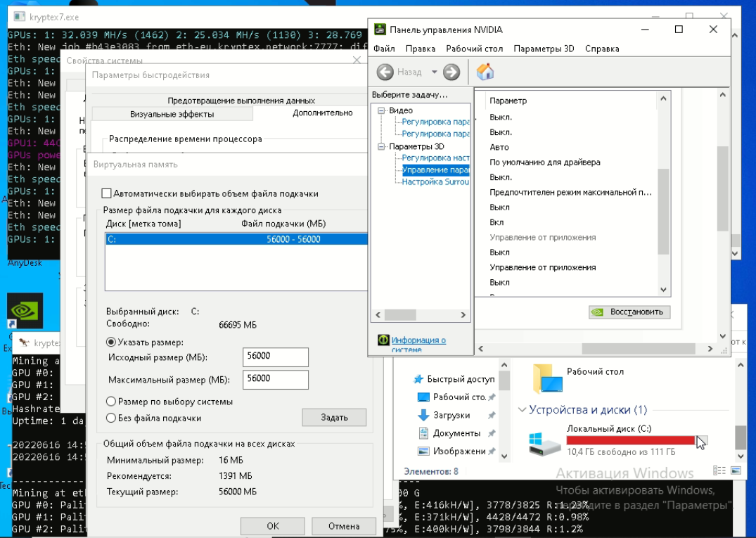This screenshot has height=538, width=756.
Task: Select the large Рабочий стол folder icon
Action: [x=547, y=378]
